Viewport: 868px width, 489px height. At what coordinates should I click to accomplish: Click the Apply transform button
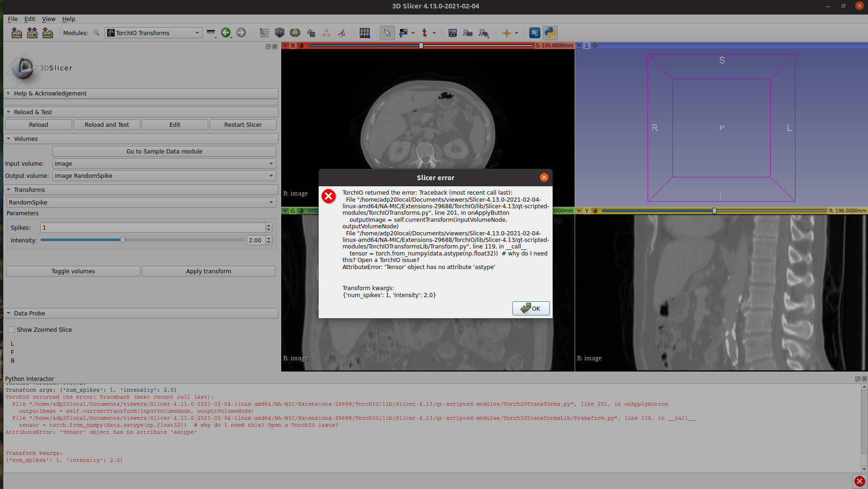click(x=209, y=271)
